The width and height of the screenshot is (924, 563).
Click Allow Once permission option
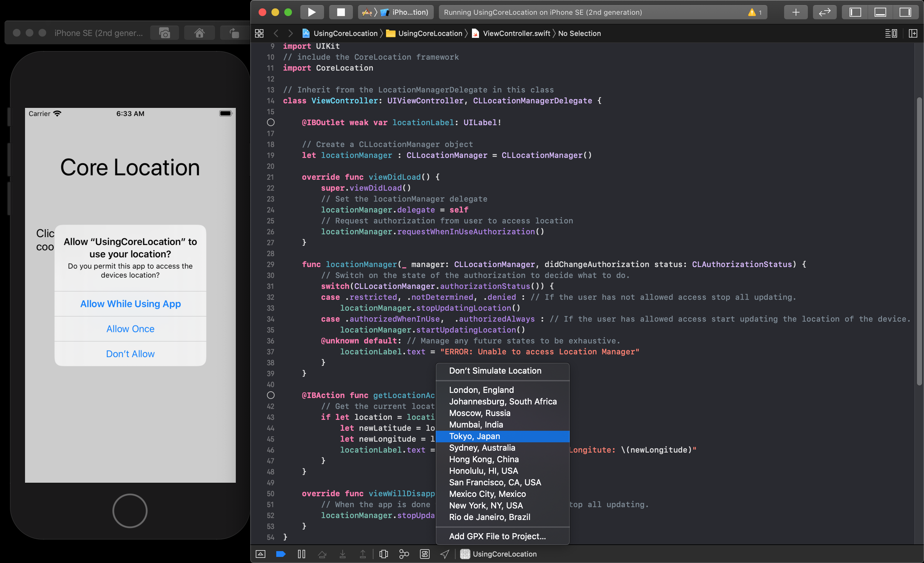point(130,329)
